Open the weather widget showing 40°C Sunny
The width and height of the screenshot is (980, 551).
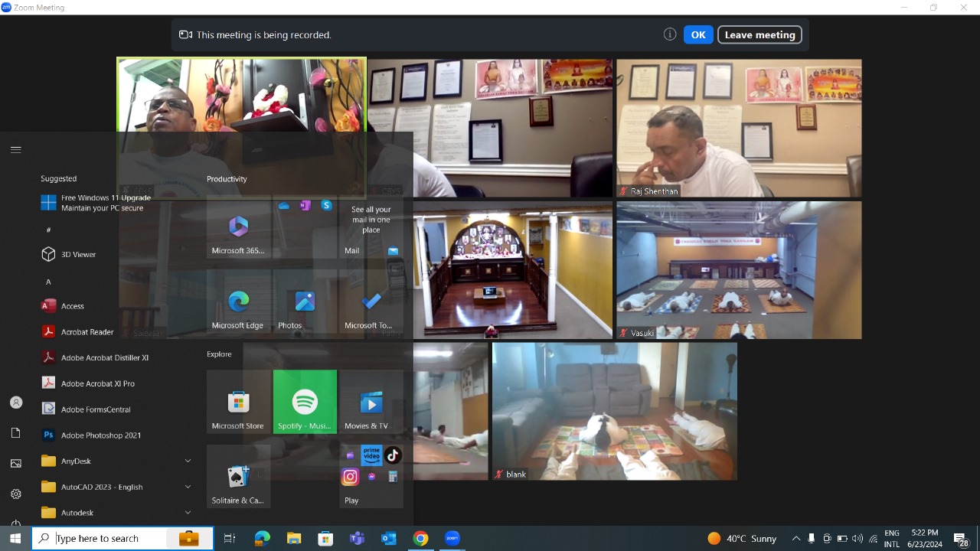(x=741, y=539)
